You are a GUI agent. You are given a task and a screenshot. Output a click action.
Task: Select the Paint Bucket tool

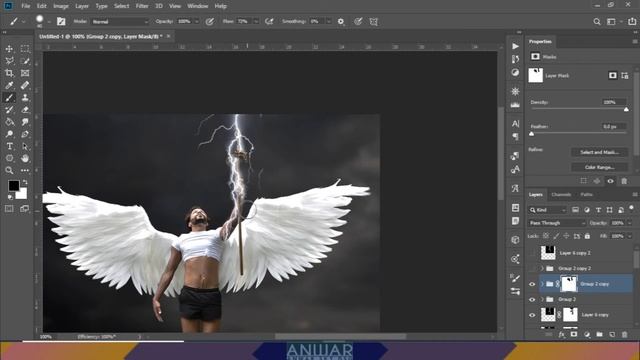click(x=9, y=122)
